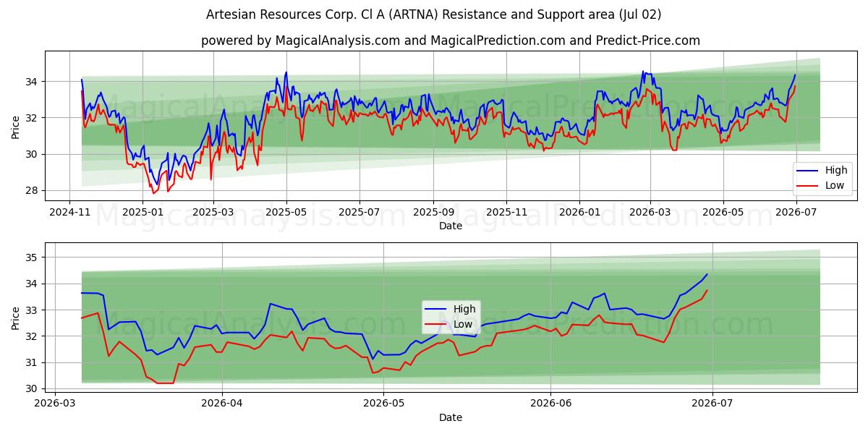Click the '2025-03' date tick on the top chart

(213, 212)
